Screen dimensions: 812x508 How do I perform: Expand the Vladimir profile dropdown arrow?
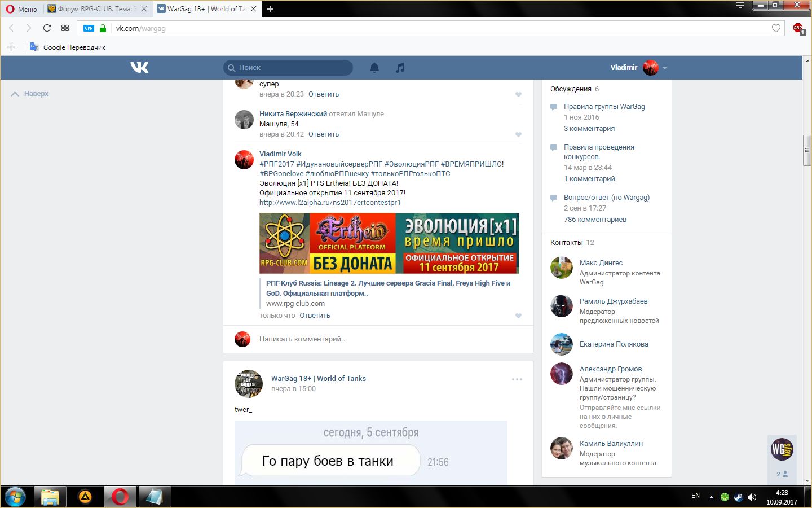[x=665, y=68]
